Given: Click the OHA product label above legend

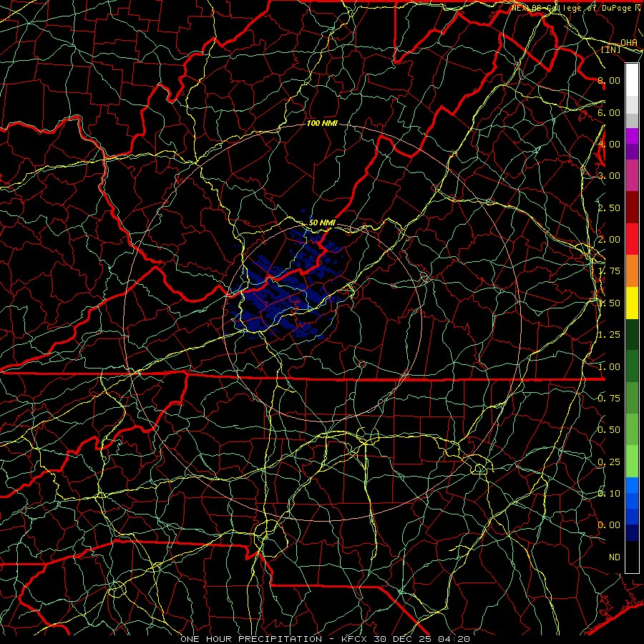Looking at the screenshot, I should point(629,43).
